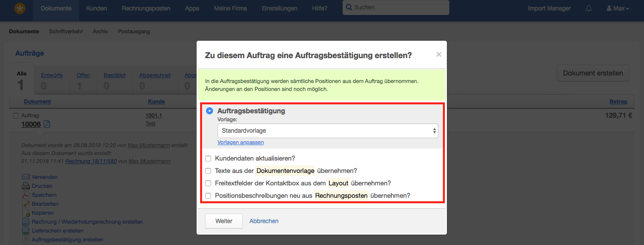Open the Vorlagen anpassen link
644x245 pixels.
coord(240,142)
